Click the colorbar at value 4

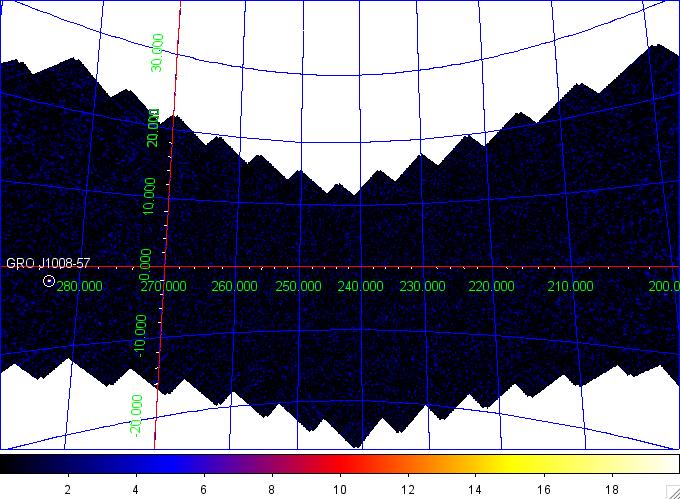136,464
